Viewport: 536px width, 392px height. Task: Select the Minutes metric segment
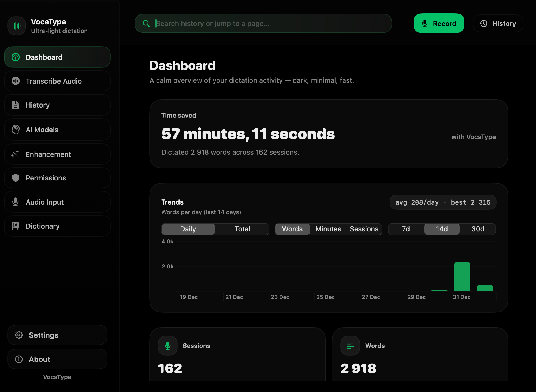tap(328, 229)
